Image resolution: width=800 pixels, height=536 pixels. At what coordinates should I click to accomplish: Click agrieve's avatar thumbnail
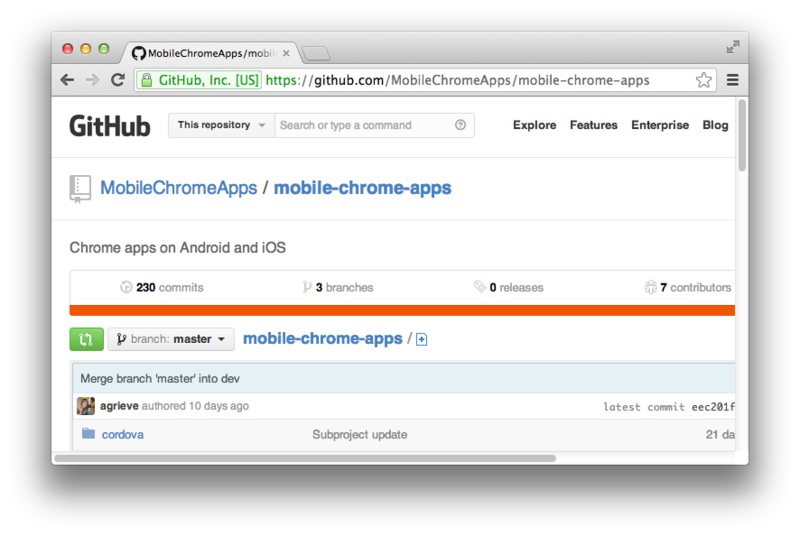(86, 406)
